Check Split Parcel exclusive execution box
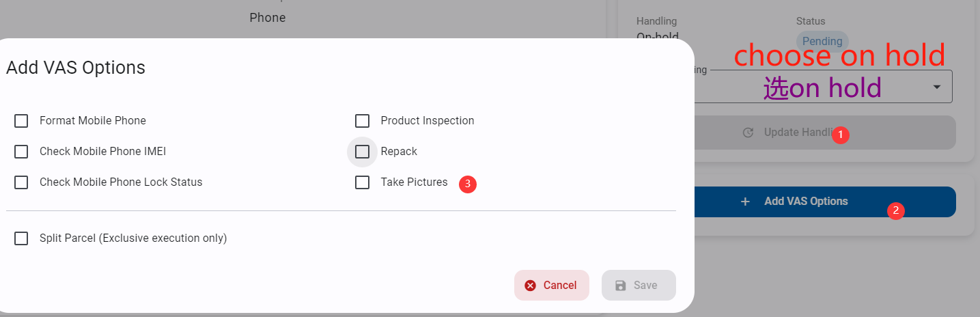This screenshot has width=980, height=317. (21, 238)
